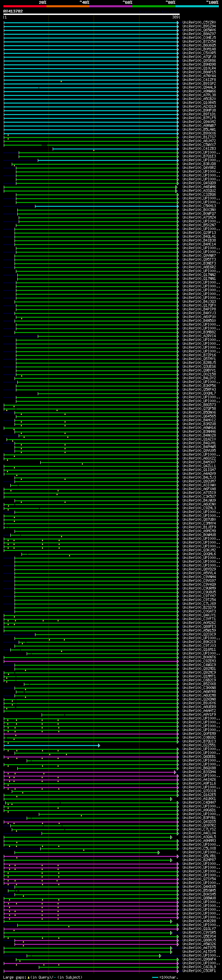Image resolution: width=222 pixels, height=980 pixels.
Task: Select hit label UniRef100_B4PIP8
Action: point(199,309)
